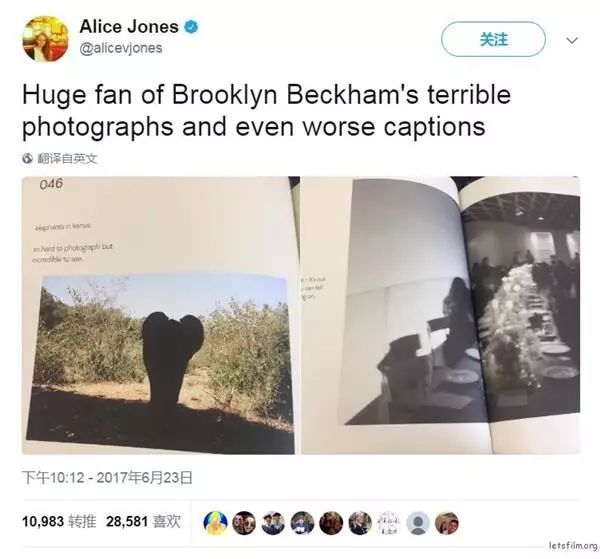Viewport: 600px width, 559px height.
Task: Open third liker avatar in the row
Action: [x=273, y=523]
